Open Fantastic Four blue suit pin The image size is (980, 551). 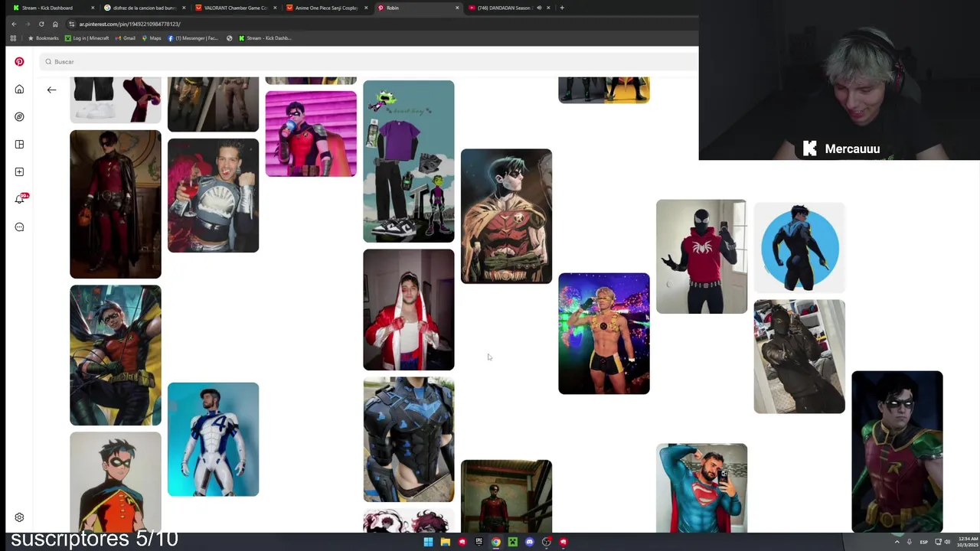click(x=213, y=439)
